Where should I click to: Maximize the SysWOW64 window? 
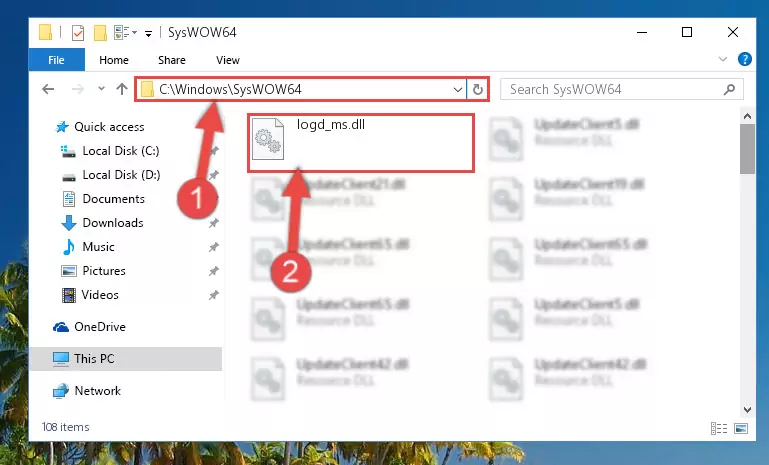coord(687,32)
